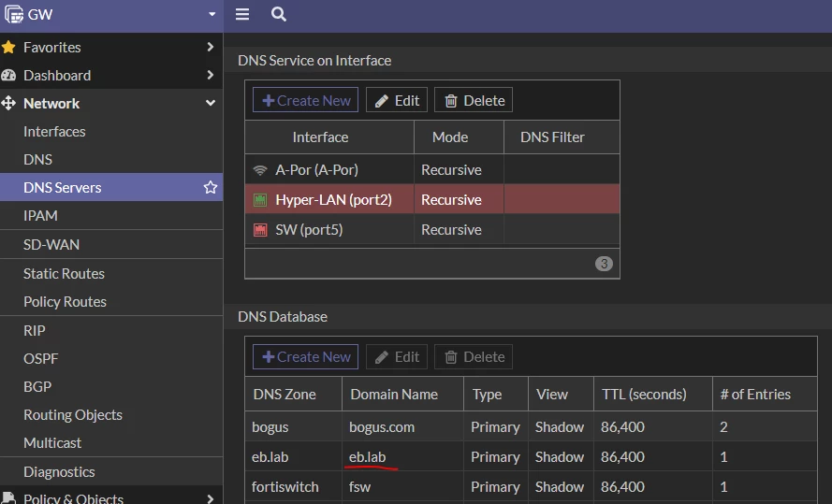Open the hamburger menu icon
The height and width of the screenshot is (504, 832).
tap(242, 14)
